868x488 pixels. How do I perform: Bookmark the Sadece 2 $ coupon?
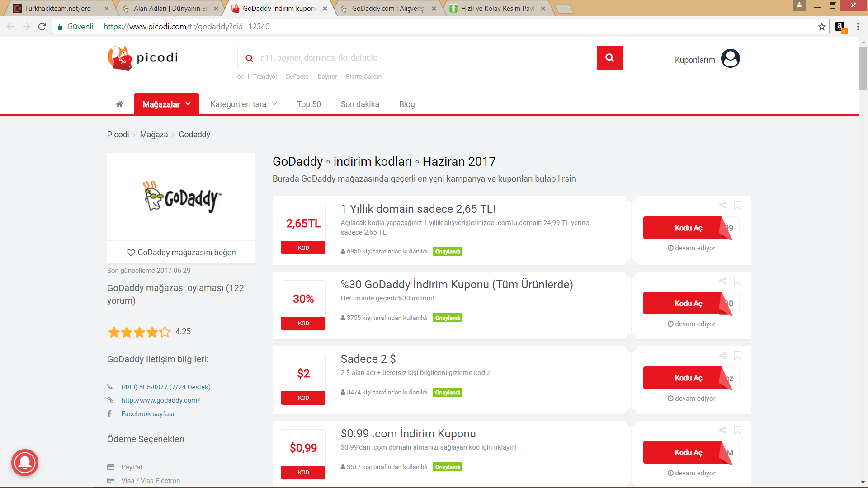(737, 356)
